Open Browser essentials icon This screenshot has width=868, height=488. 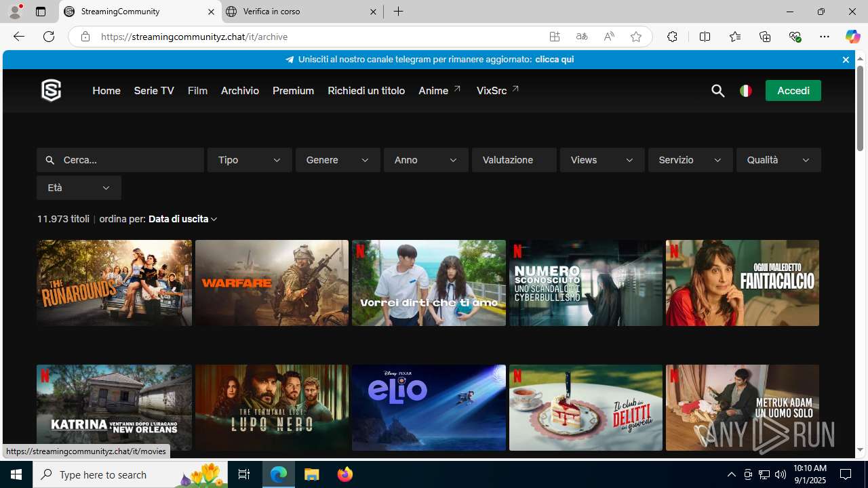pyautogui.click(x=795, y=37)
